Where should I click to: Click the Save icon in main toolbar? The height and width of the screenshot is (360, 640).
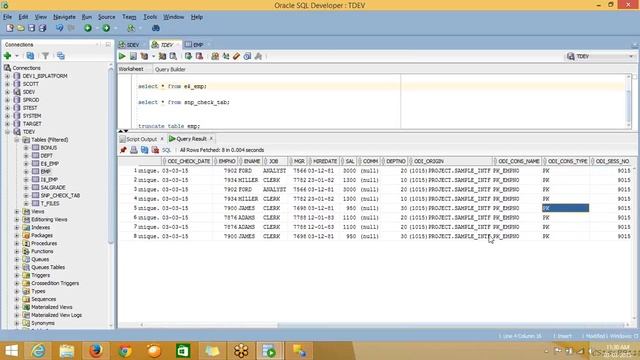pyautogui.click(x=31, y=28)
